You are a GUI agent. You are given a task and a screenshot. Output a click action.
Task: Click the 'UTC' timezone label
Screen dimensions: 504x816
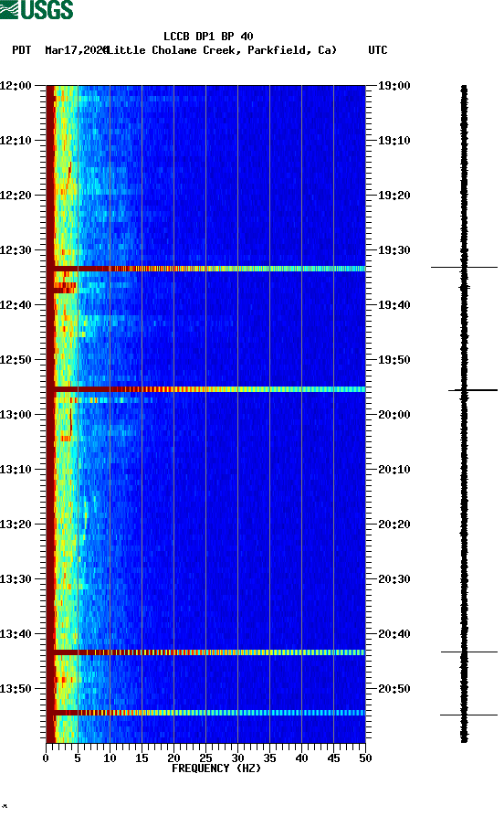point(378,50)
